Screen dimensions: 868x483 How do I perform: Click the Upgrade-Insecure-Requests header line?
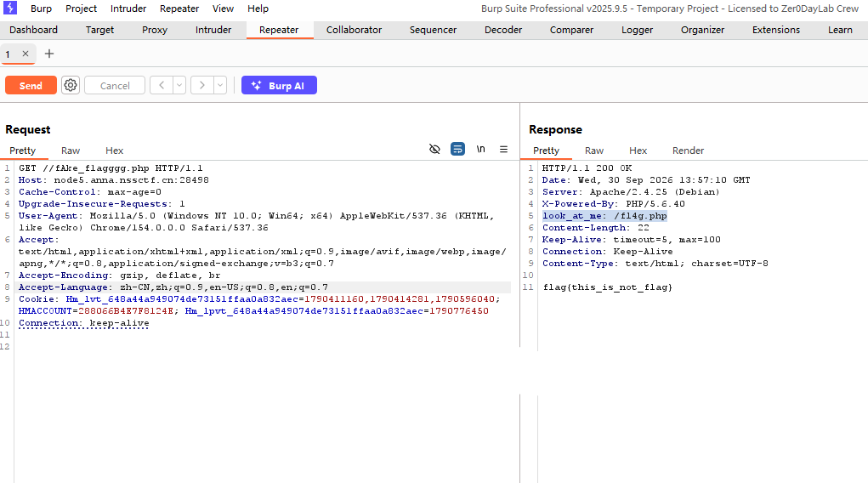click(x=101, y=204)
